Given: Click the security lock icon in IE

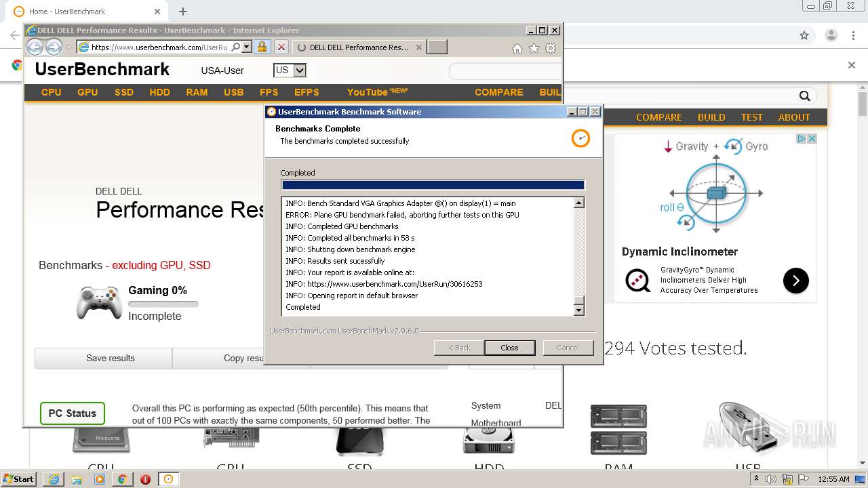Looking at the screenshot, I should [262, 47].
